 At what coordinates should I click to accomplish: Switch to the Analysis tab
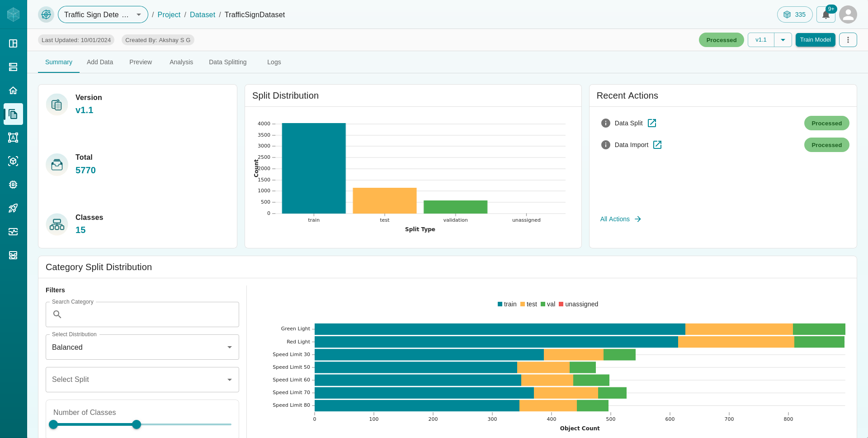[181, 62]
